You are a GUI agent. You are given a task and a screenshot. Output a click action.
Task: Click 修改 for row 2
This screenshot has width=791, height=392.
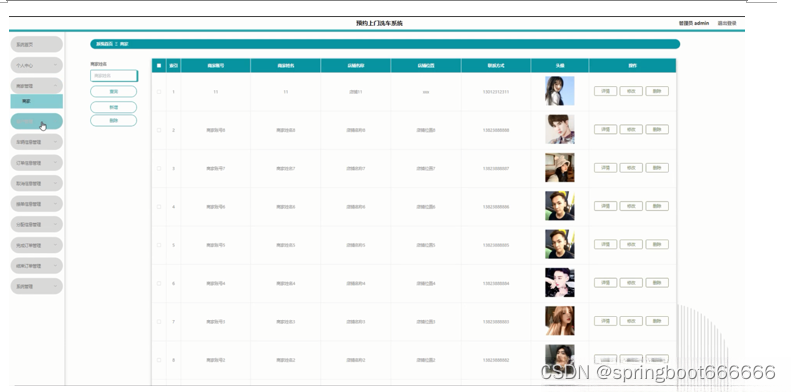631,130
